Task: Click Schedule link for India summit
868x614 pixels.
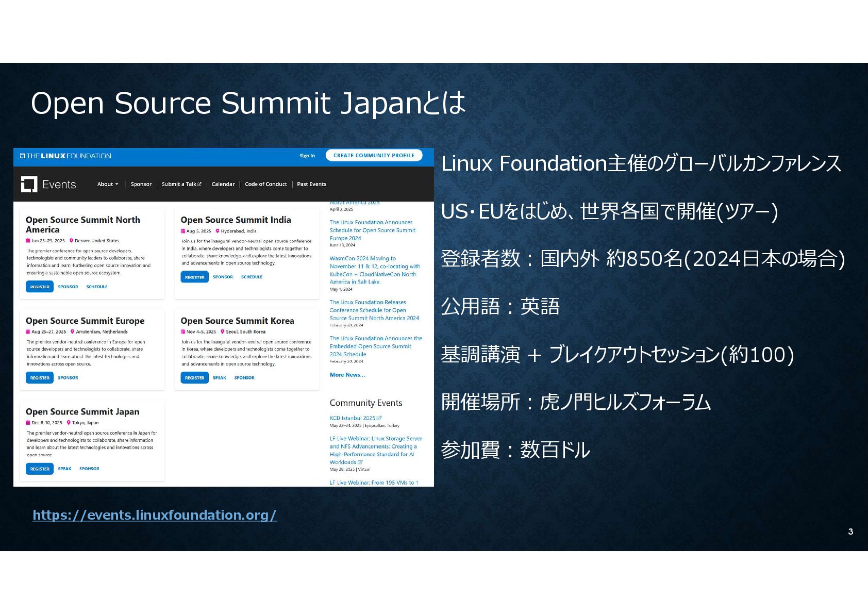Action: click(252, 277)
